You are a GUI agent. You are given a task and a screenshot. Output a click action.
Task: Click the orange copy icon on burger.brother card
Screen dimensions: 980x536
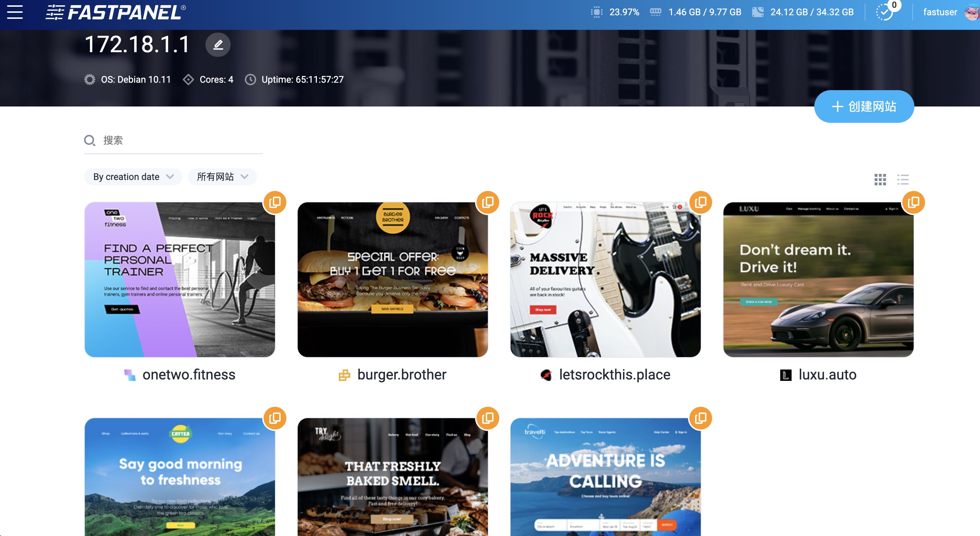click(487, 202)
